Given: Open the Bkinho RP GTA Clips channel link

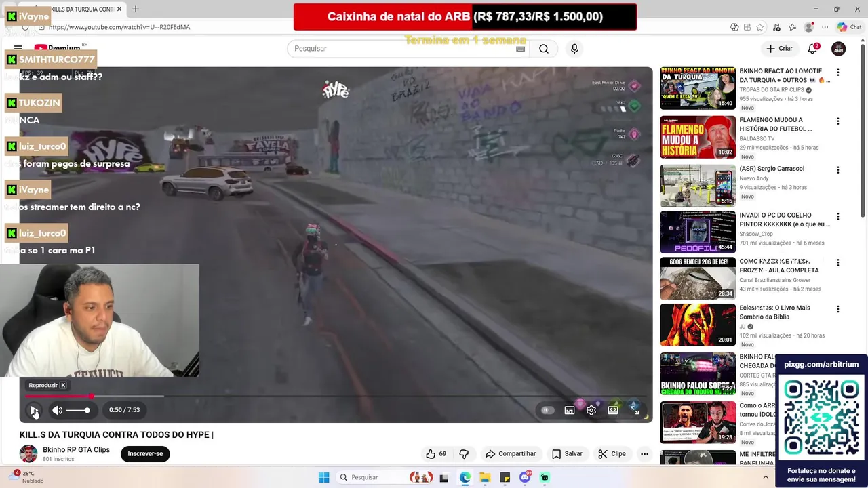Looking at the screenshot, I should (76, 450).
